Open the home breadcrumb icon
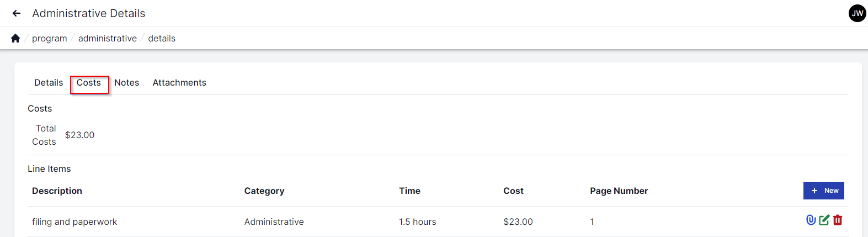Image resolution: width=868 pixels, height=237 pixels. click(15, 38)
